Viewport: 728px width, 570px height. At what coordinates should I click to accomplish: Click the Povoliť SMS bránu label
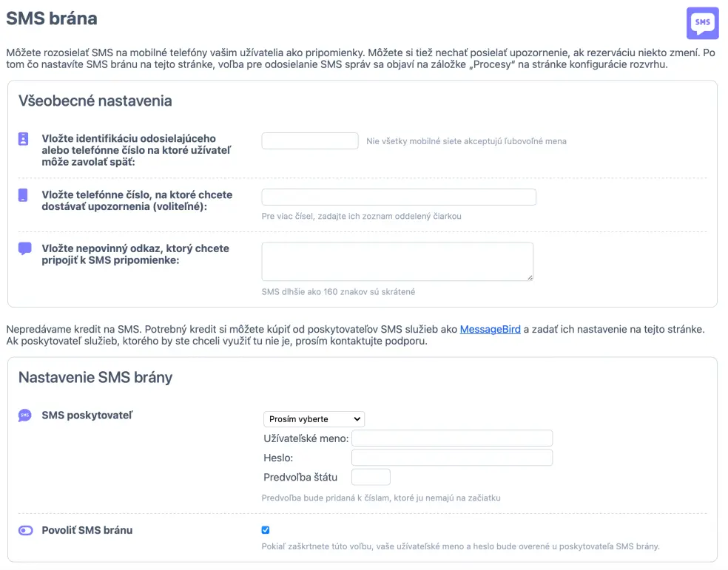point(87,530)
